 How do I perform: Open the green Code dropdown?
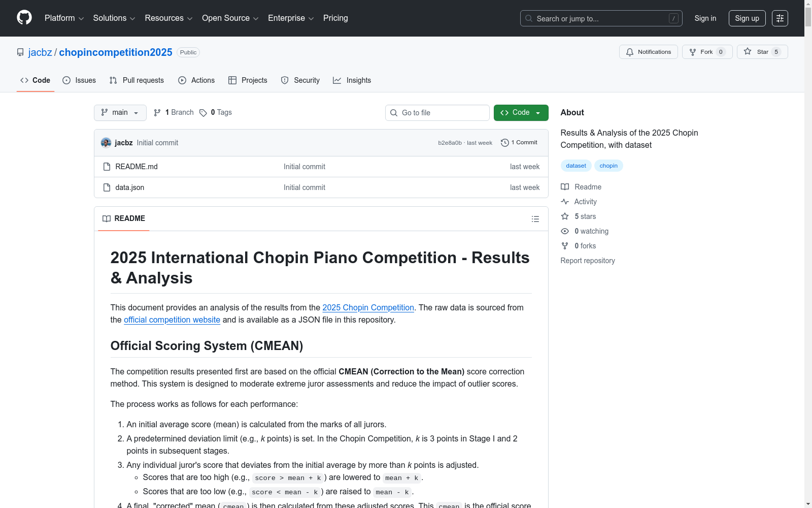(521, 113)
